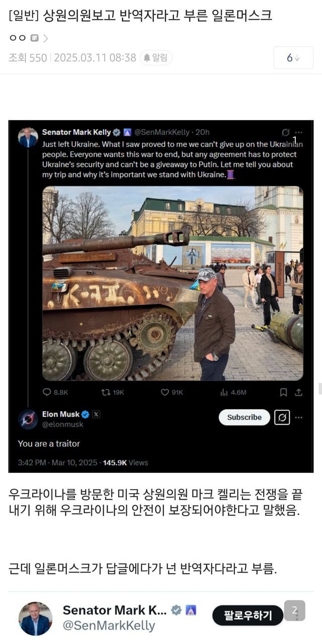Tap the 팔로우하기 follow button
322x644 pixels.
(248, 615)
